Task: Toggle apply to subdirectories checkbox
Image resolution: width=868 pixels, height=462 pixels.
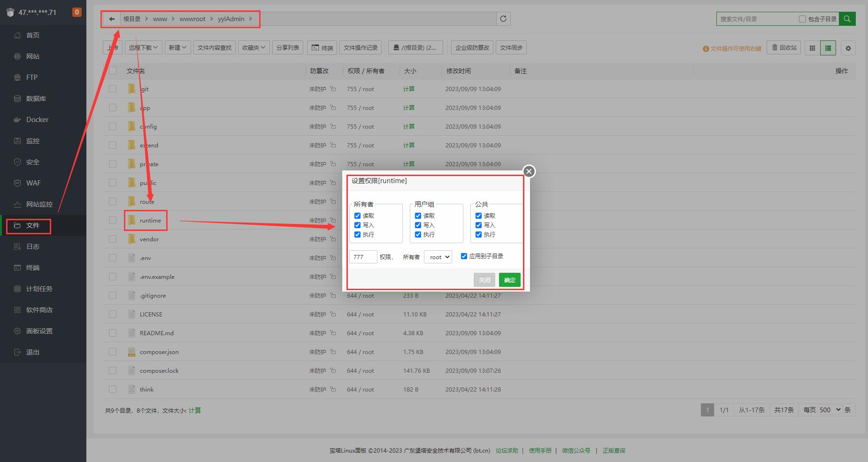Action: click(464, 256)
